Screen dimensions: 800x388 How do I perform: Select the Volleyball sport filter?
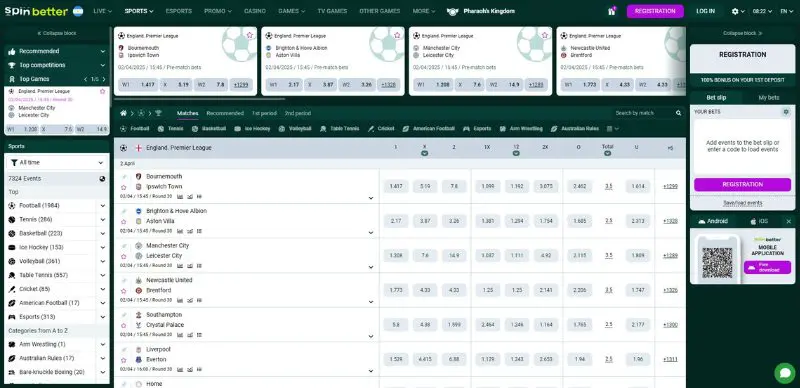click(295, 129)
